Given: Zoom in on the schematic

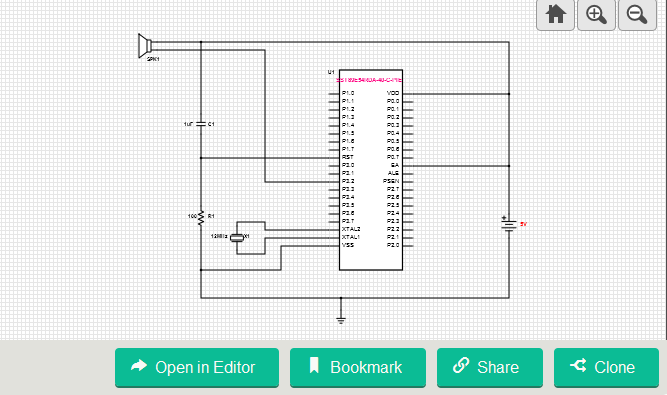Looking at the screenshot, I should tap(596, 15).
